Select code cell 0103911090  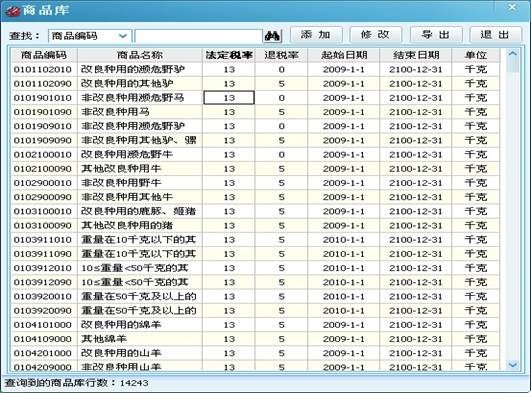pos(43,254)
